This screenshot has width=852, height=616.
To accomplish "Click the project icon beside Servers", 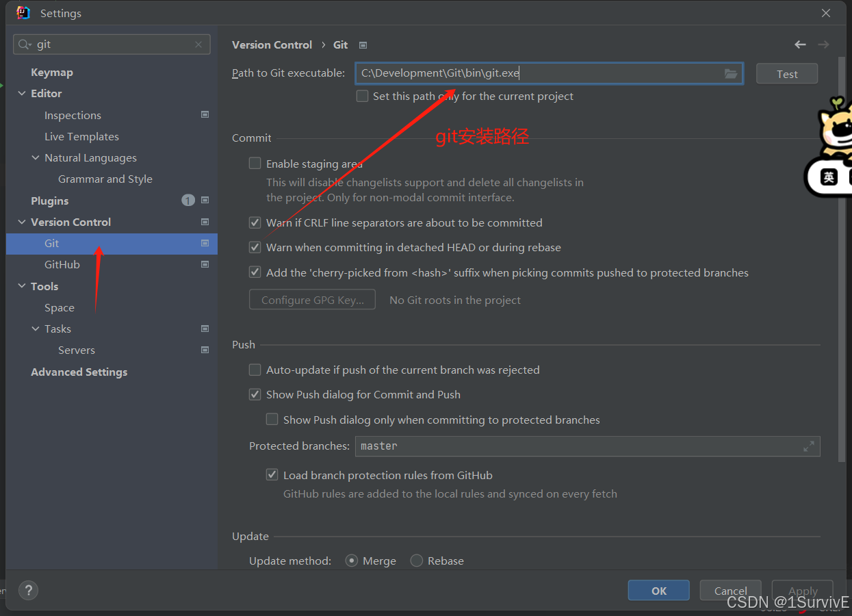I will pos(205,350).
